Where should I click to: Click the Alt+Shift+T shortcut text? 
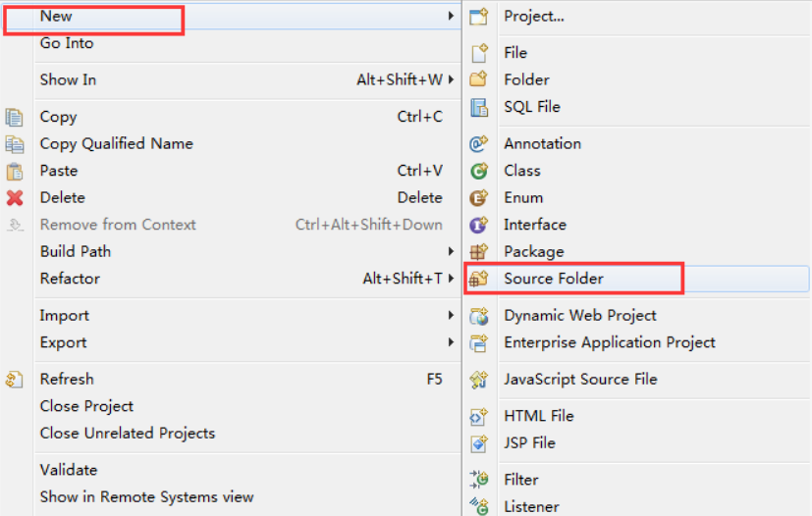403,279
